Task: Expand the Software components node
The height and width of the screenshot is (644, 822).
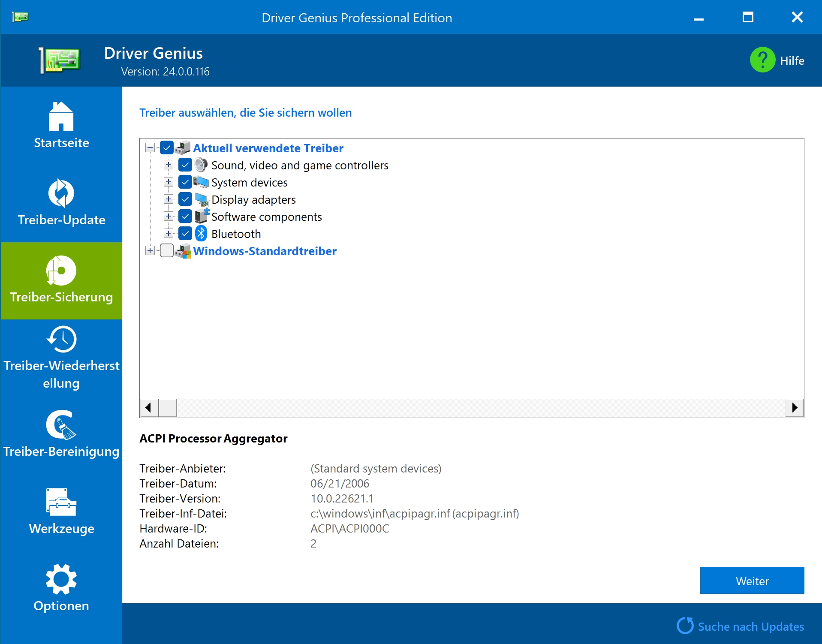Action: point(169,217)
